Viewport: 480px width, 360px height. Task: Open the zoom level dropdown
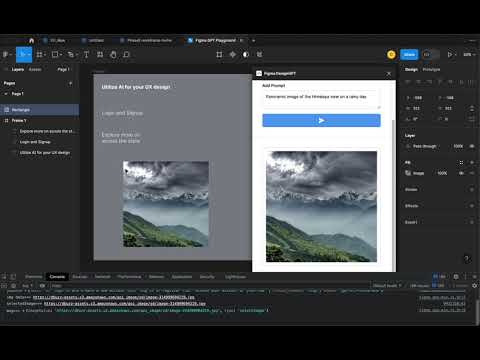(x=469, y=54)
